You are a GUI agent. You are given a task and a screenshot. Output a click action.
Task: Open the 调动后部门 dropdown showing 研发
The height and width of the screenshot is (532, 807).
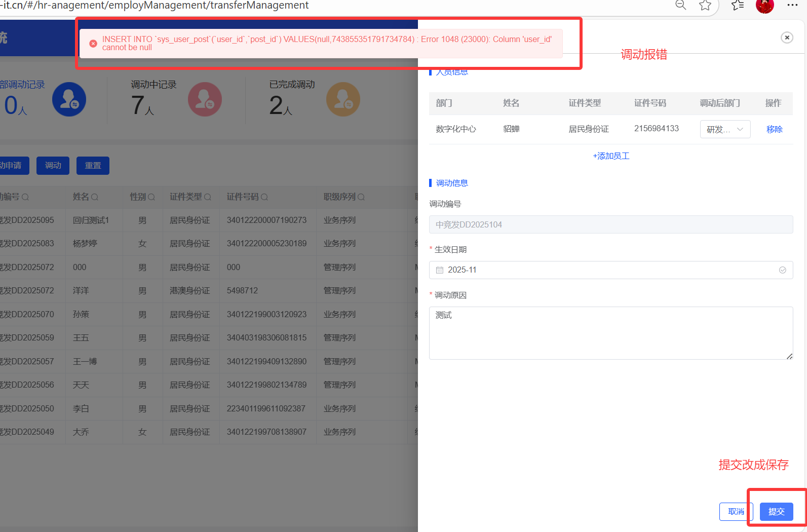(x=725, y=129)
